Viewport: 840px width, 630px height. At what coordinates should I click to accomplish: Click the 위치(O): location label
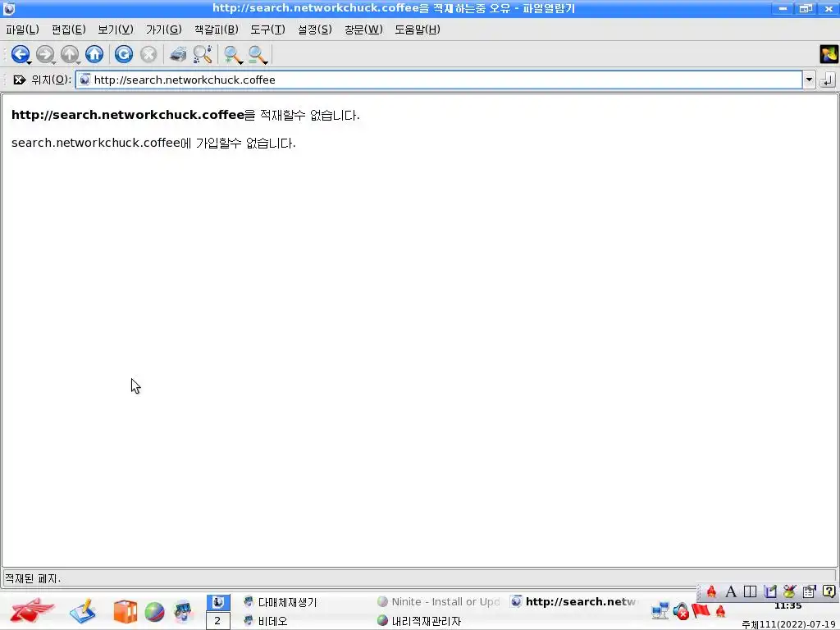(51, 80)
